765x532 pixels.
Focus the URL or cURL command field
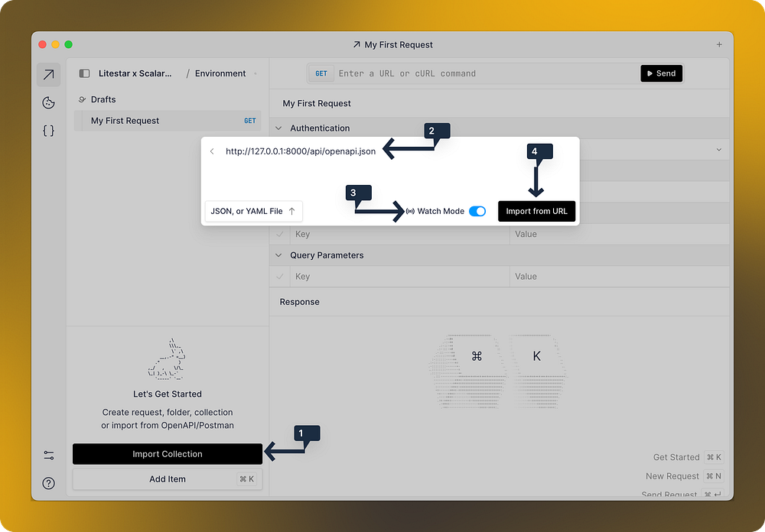(487, 73)
